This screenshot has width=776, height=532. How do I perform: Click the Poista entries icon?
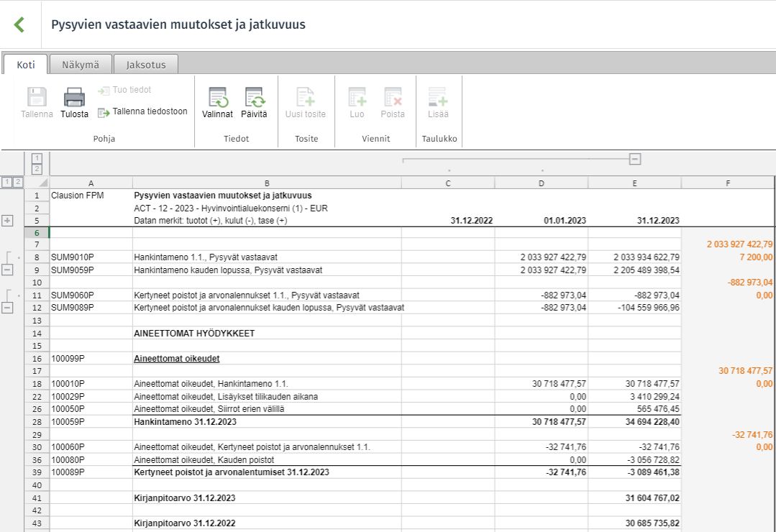(x=393, y=97)
